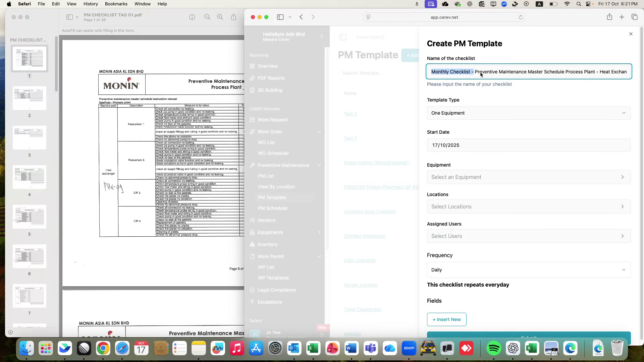Open the Overview reporting page
The height and width of the screenshot is (362, 644).
[267, 66]
